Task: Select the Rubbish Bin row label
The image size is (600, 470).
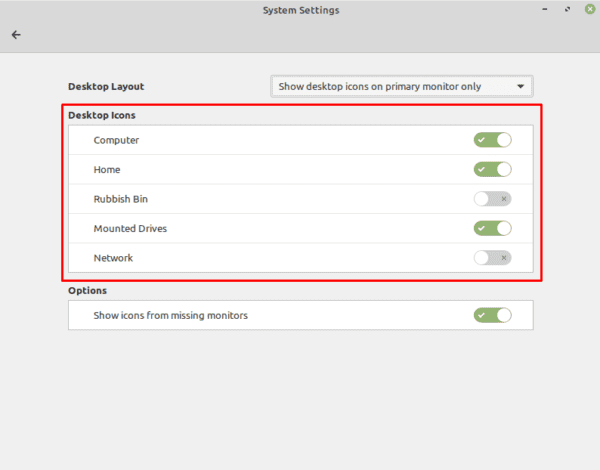Action: pyautogui.click(x=121, y=199)
